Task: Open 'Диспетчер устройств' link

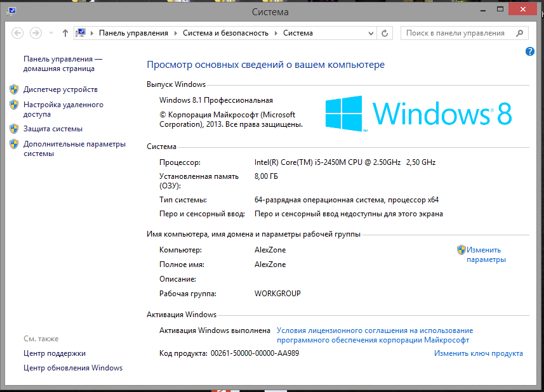Action: (x=60, y=89)
